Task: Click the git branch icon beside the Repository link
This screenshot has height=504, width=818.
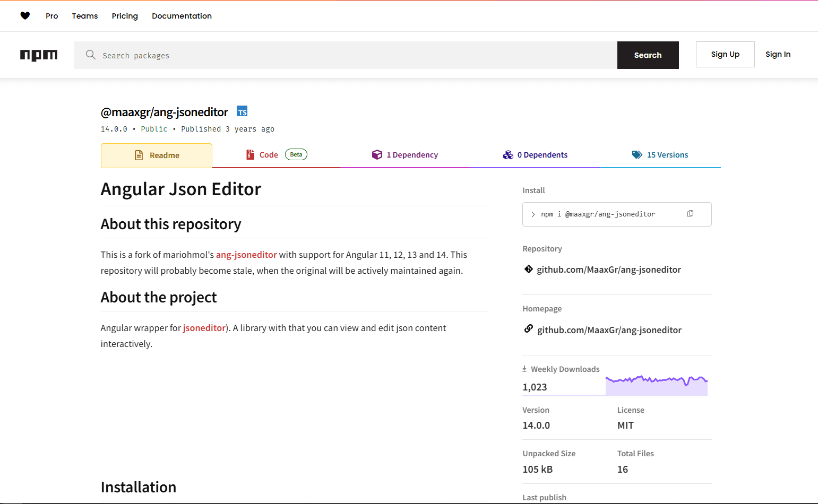Action: click(x=528, y=269)
